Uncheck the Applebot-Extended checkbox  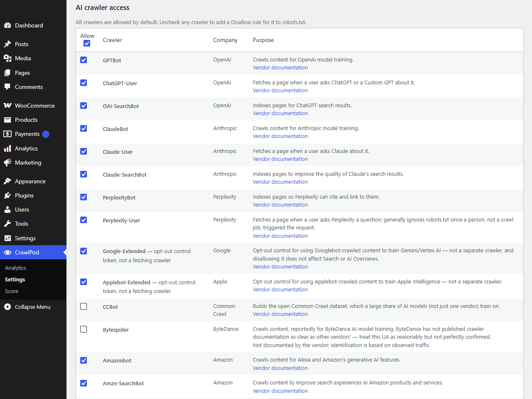pyautogui.click(x=84, y=282)
